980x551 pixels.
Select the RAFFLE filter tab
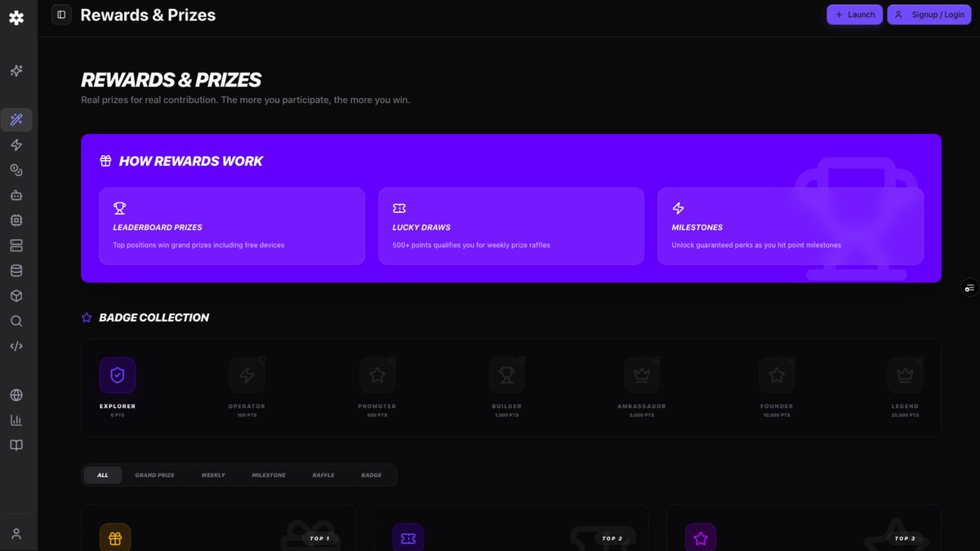click(x=323, y=475)
